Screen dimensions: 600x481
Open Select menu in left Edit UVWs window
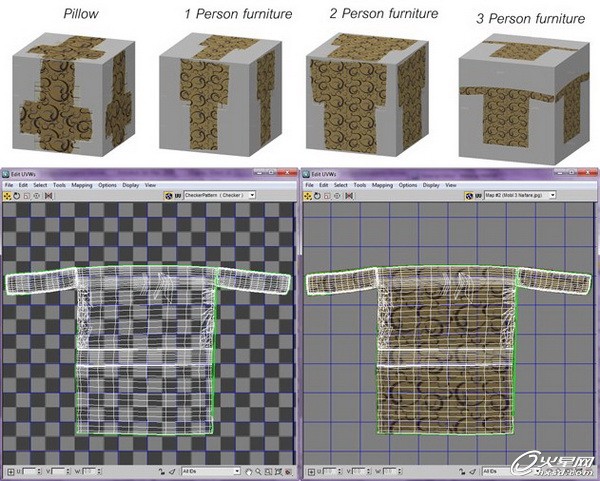40,185
